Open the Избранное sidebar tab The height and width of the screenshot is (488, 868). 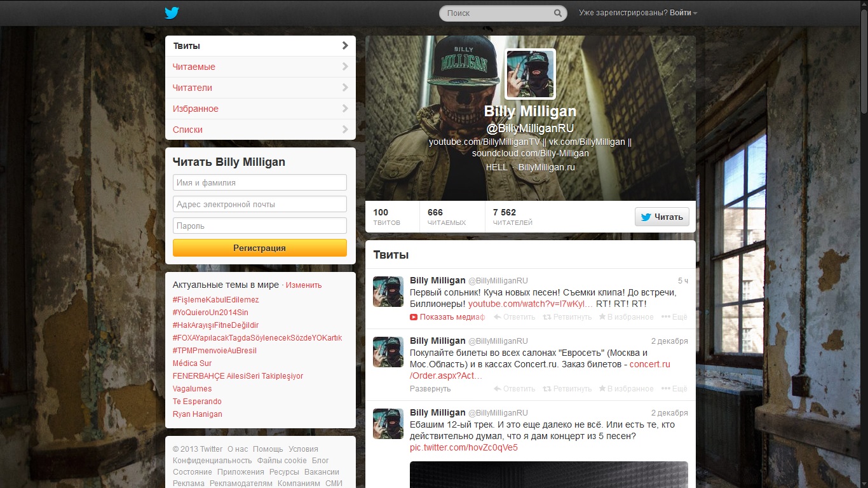[x=261, y=109]
